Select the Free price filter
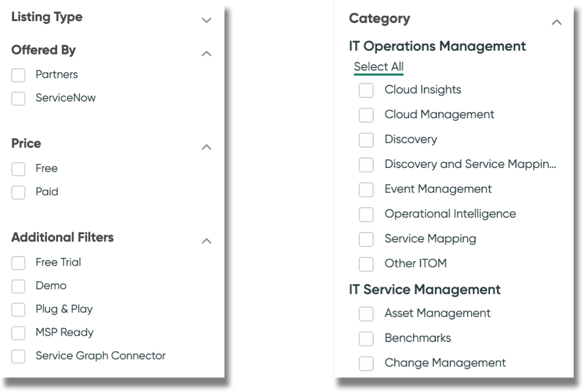Viewport: 584px width, 392px height. 18,168
